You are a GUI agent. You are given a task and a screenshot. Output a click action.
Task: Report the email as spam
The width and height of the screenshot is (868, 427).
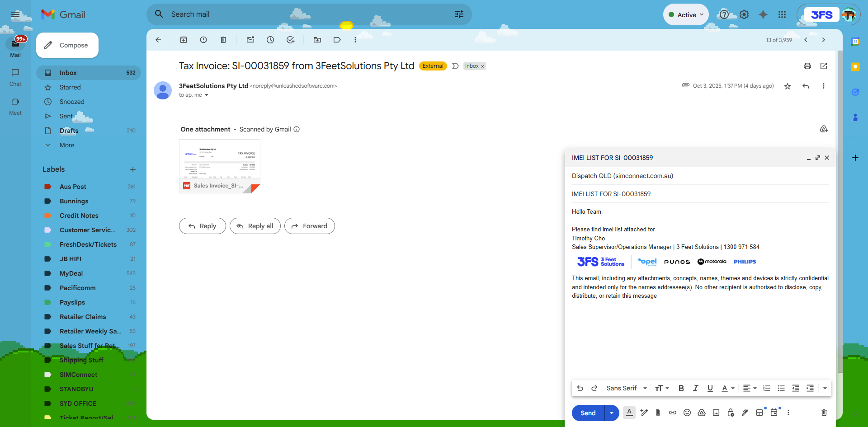(x=203, y=40)
